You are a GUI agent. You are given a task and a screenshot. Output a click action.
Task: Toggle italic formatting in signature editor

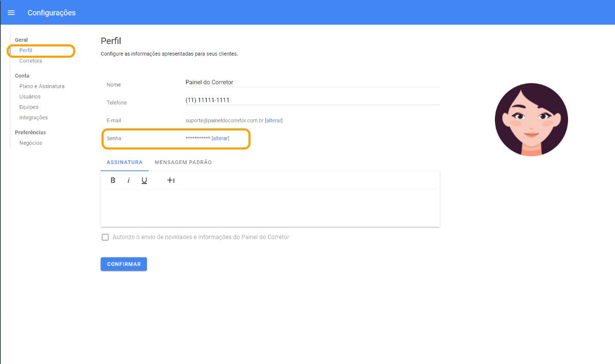[128, 180]
